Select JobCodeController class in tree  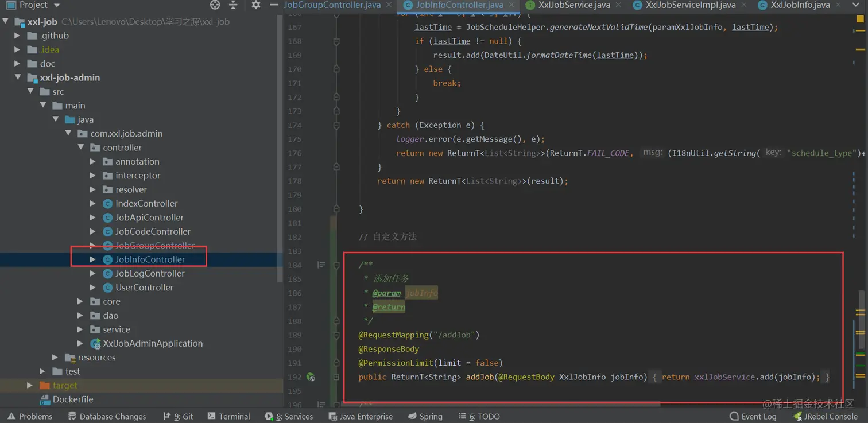tap(153, 231)
